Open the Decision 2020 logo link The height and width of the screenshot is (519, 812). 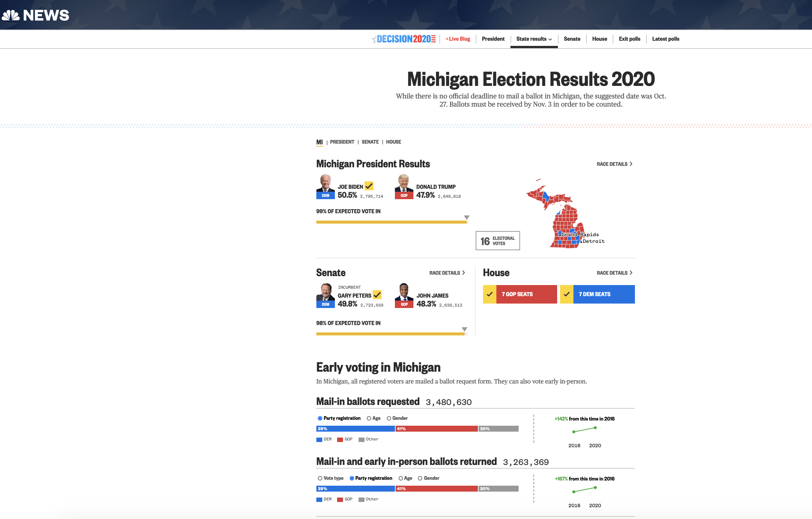pos(404,39)
